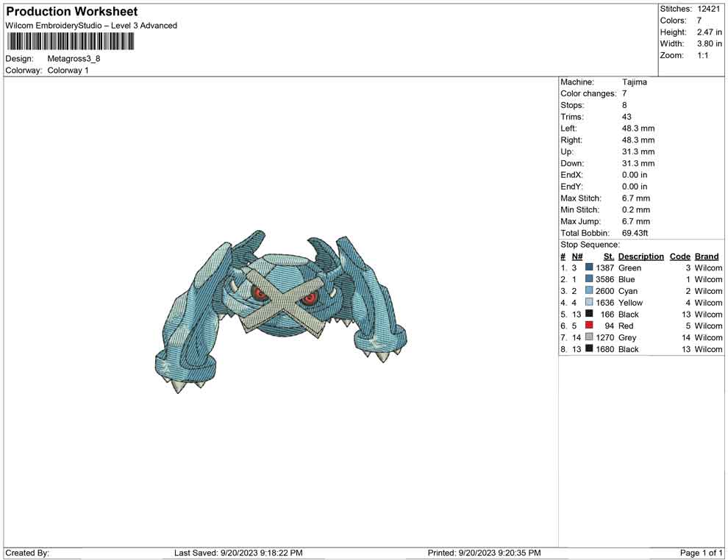Select the Width value '3.80 in'

[x=709, y=43]
